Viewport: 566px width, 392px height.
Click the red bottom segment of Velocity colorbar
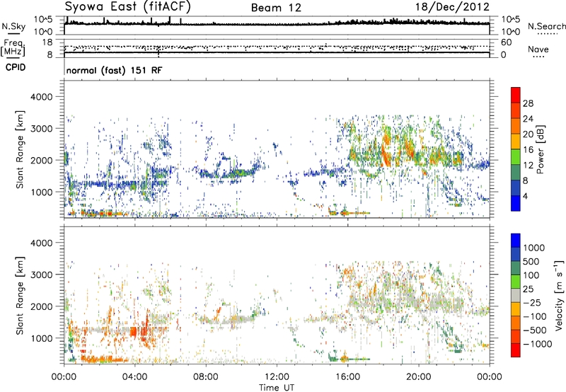tap(516, 350)
